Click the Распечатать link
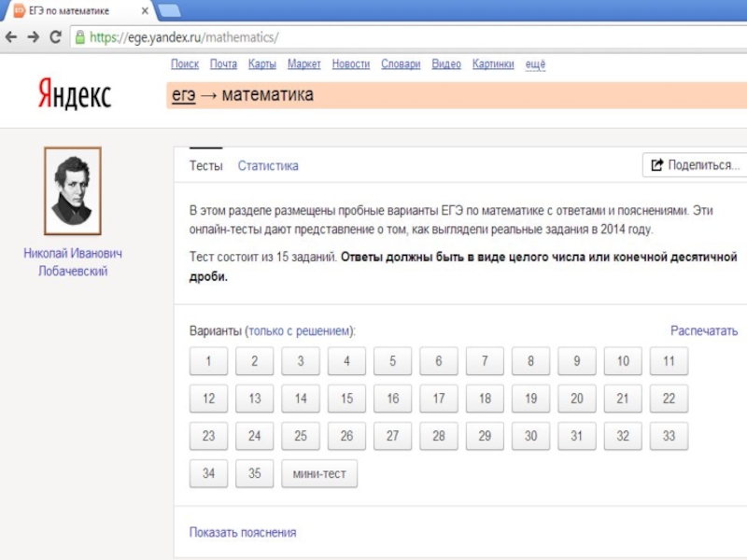This screenshot has width=747, height=560. 704,330
